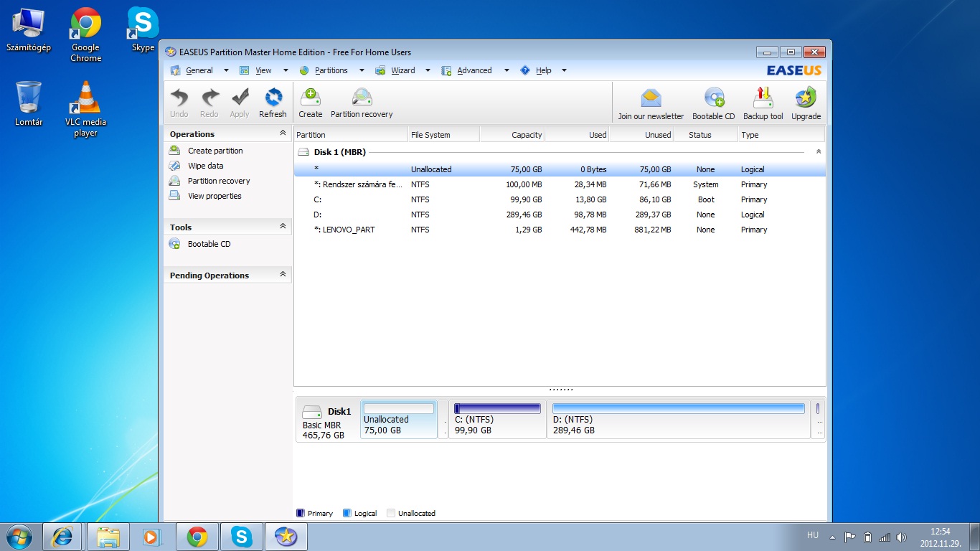980x551 pixels.
Task: Click dropdown arrow next to Advanced
Action: point(506,70)
